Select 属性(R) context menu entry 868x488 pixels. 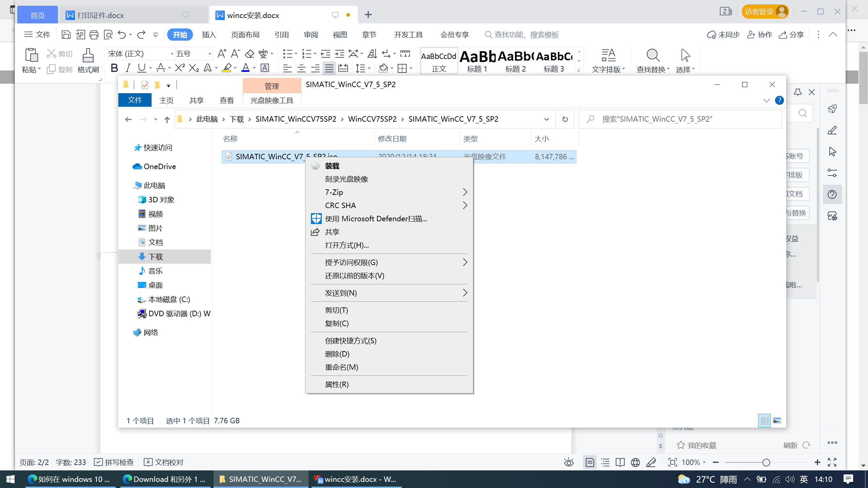click(336, 384)
